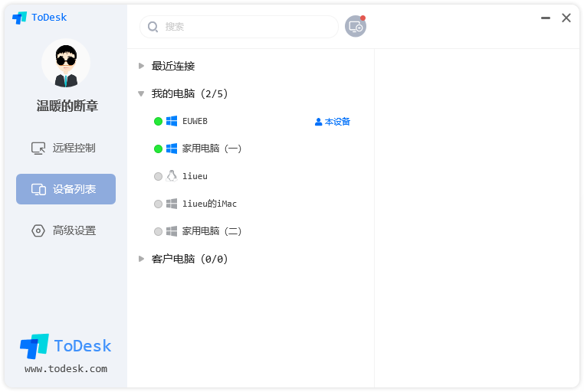Collapse the 我的电脑 (2/5) group
Viewport: 584px width, 392px height.
click(x=141, y=93)
